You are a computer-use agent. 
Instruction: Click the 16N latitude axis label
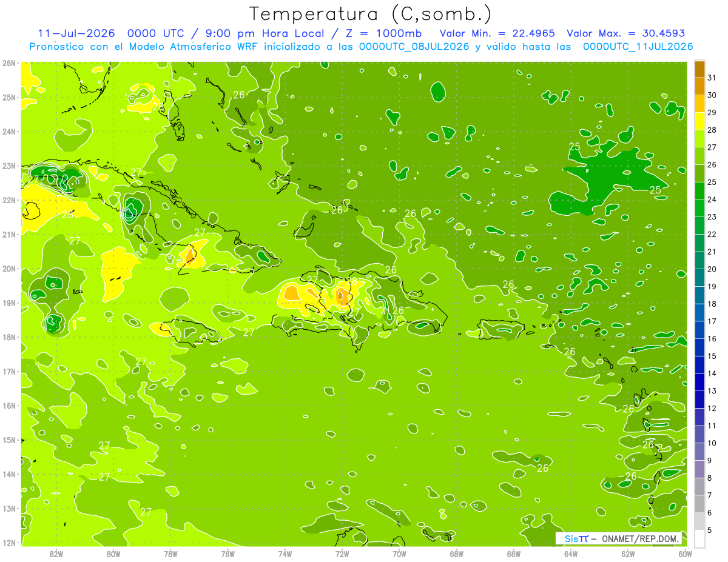point(9,406)
